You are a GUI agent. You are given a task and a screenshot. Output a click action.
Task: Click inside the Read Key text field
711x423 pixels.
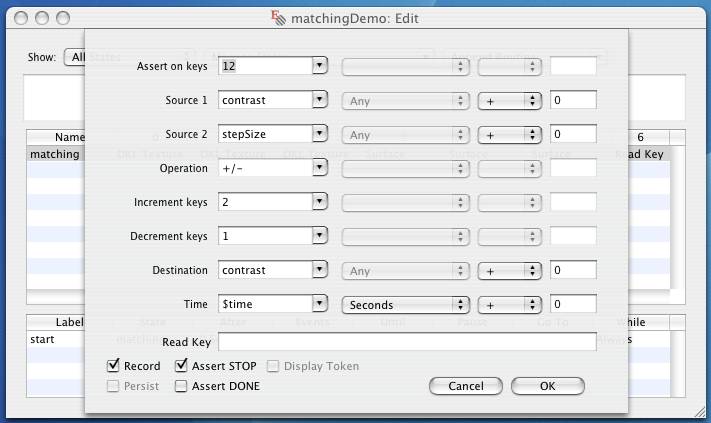pos(407,341)
